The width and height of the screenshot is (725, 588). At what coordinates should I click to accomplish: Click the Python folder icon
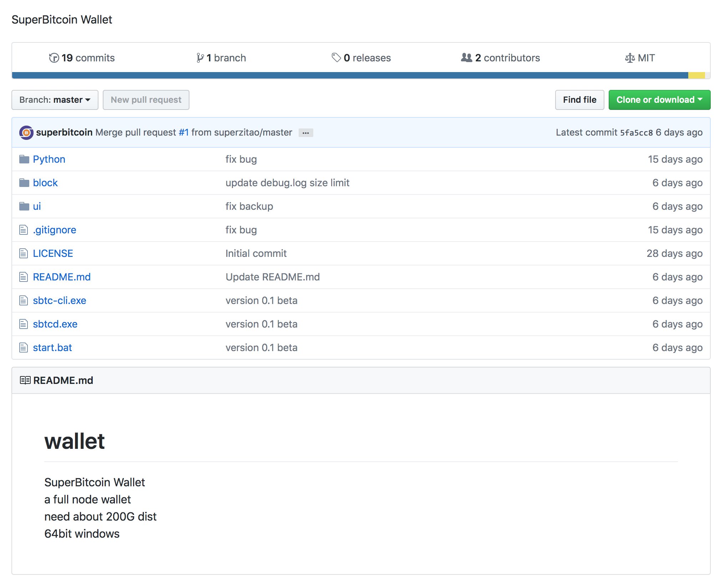(24, 159)
